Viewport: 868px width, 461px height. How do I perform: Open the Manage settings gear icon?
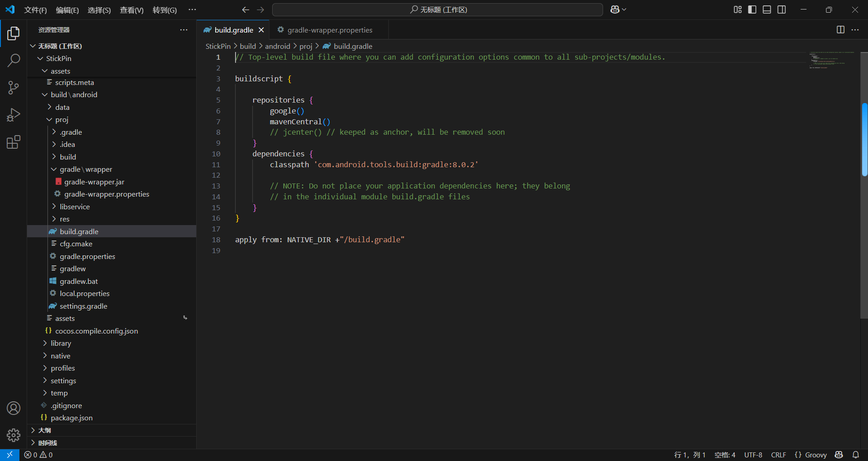pyautogui.click(x=14, y=435)
